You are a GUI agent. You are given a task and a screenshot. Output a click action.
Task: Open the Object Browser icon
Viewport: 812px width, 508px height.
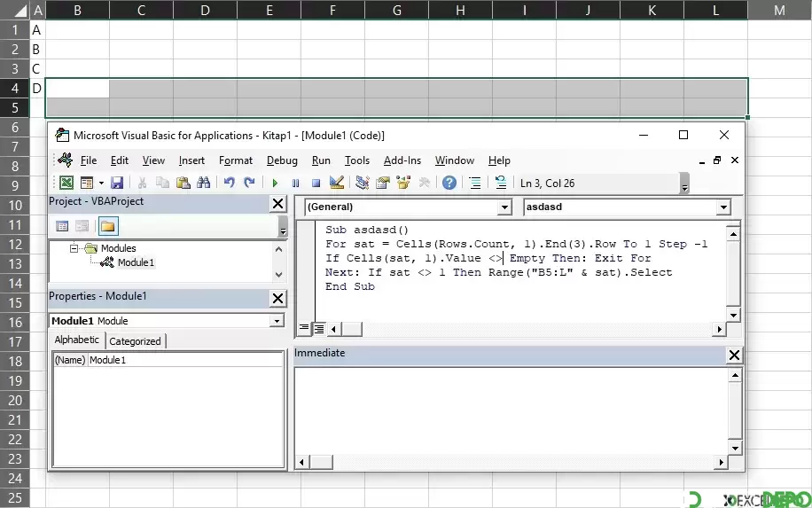coord(402,183)
